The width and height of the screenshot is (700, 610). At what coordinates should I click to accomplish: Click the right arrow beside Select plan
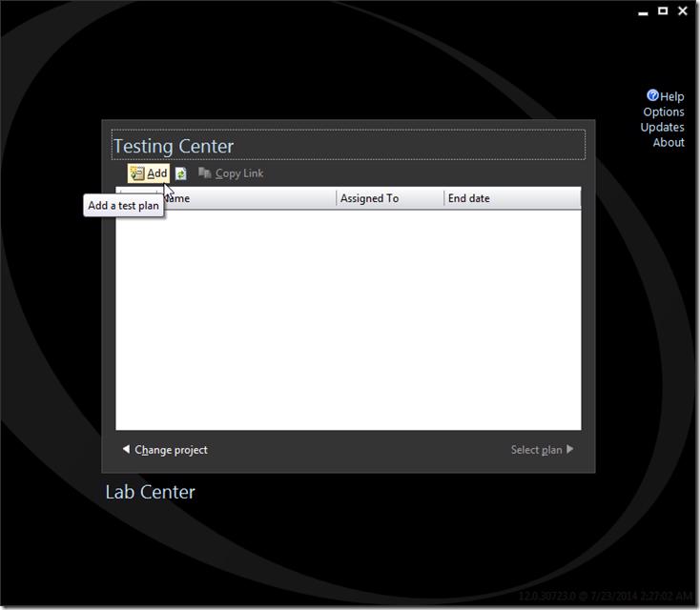(x=570, y=449)
